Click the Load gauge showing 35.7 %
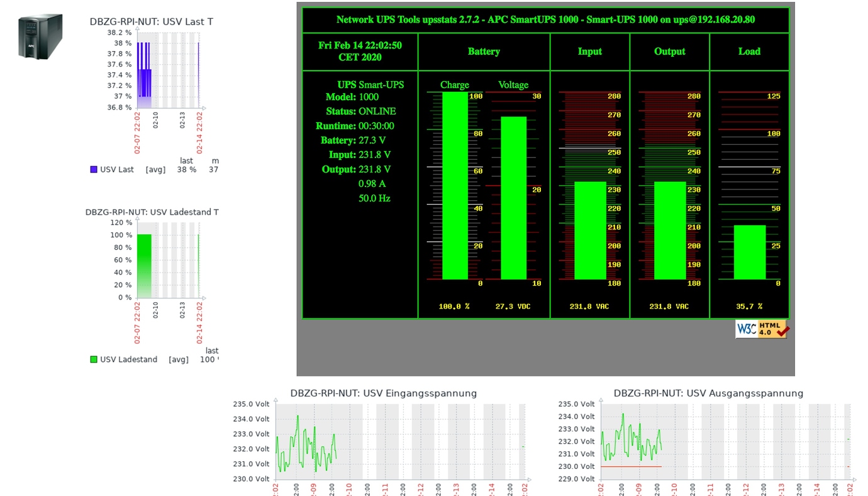This screenshot has width=868, height=496. click(x=748, y=252)
